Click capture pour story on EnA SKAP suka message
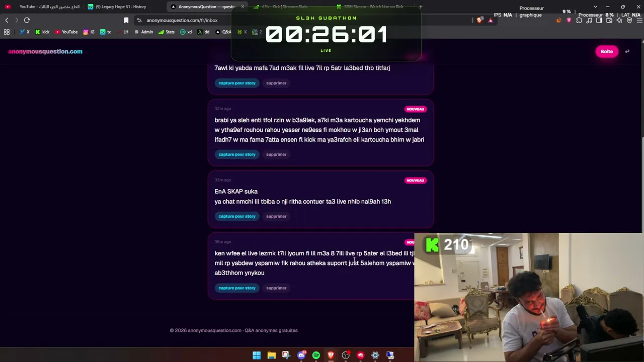 (237, 216)
